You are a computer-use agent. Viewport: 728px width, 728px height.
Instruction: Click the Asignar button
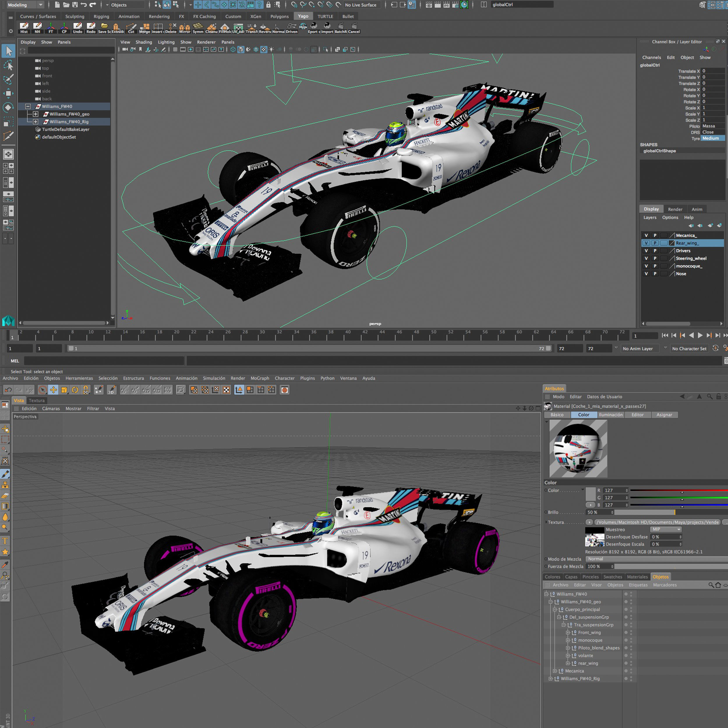(x=664, y=414)
